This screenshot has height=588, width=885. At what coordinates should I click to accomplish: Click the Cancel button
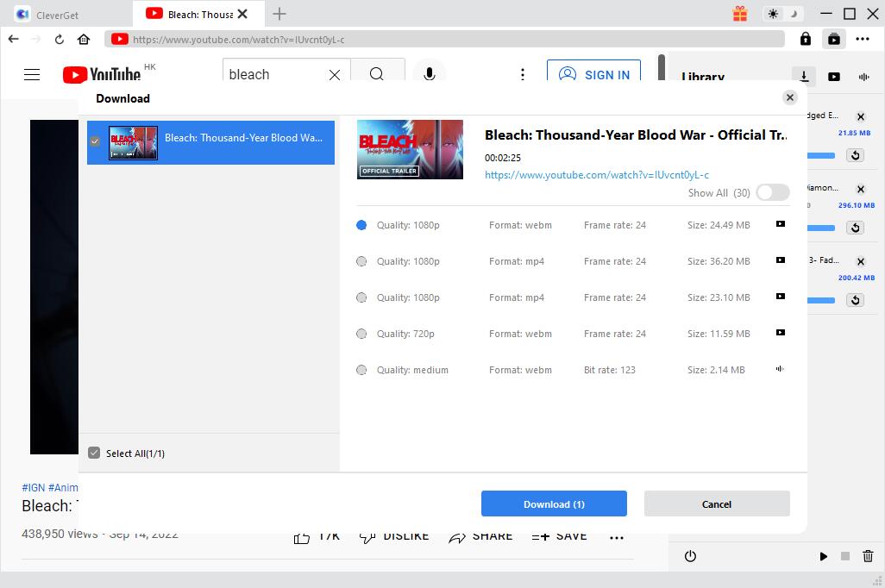pyautogui.click(x=716, y=504)
